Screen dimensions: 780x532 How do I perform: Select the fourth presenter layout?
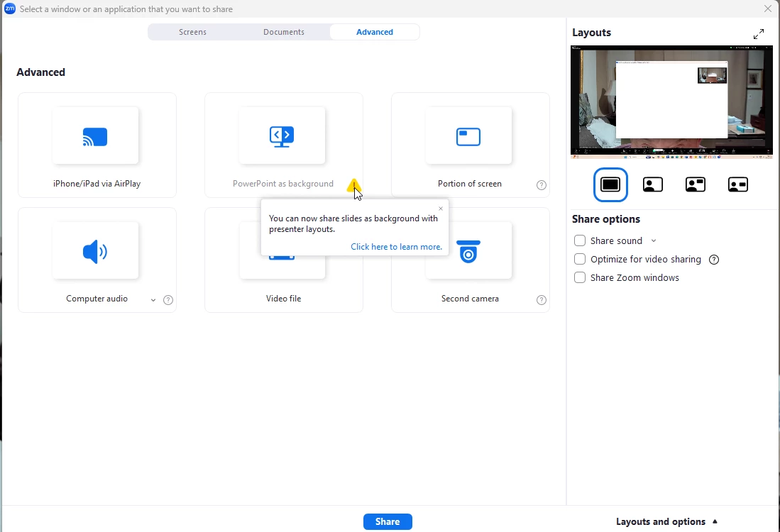pos(737,184)
